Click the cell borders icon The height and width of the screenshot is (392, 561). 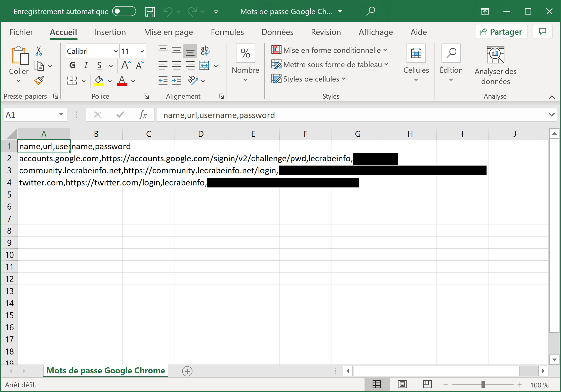tap(72, 81)
